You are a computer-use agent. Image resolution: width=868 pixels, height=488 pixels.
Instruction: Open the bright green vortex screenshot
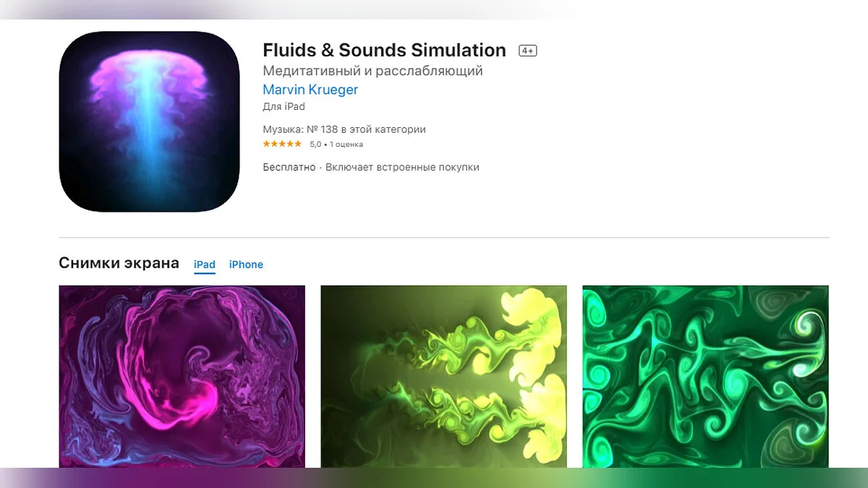click(705, 376)
